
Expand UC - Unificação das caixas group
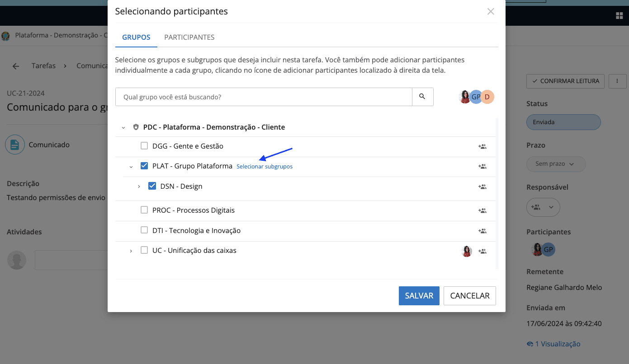[131, 251]
